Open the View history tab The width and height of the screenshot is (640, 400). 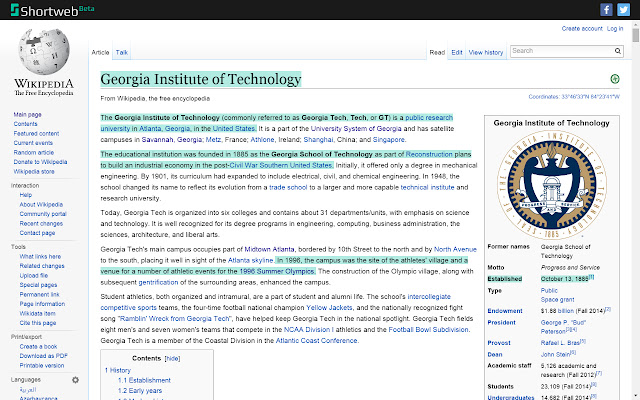tap(486, 52)
